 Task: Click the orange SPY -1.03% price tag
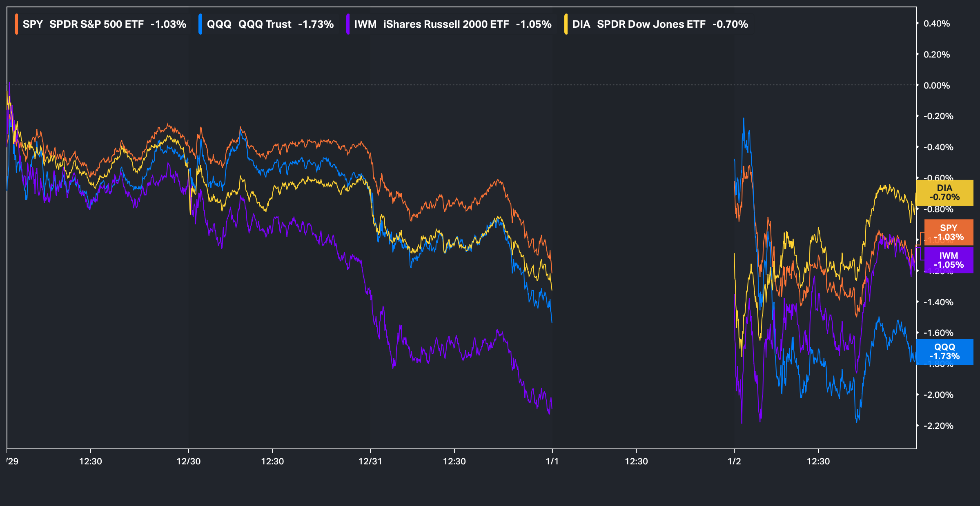coord(948,232)
